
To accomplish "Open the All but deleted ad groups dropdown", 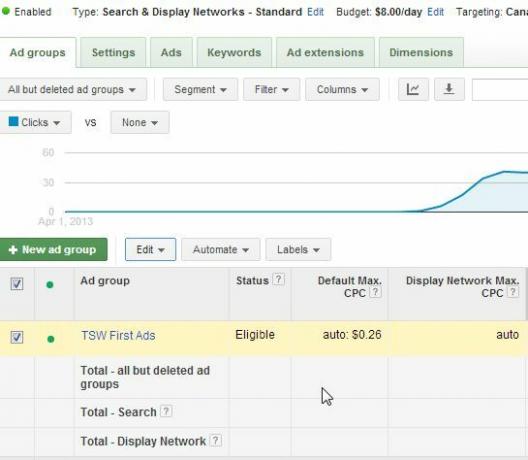I will pyautogui.click(x=72, y=90).
